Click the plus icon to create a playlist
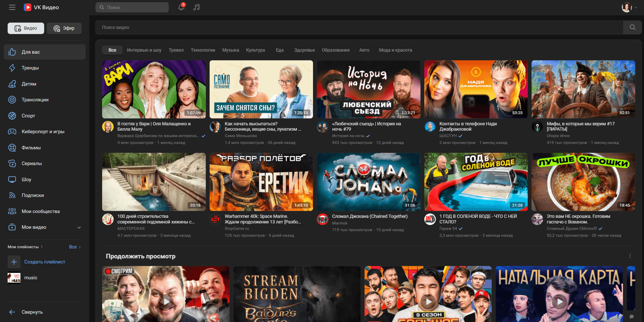The width and height of the screenshot is (644, 322). (14, 262)
